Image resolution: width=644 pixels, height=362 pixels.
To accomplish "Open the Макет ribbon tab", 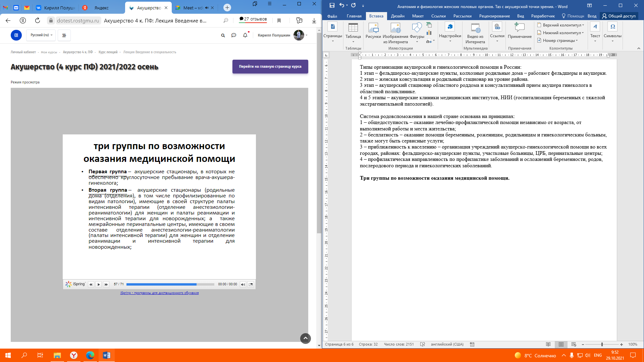I will click(418, 16).
